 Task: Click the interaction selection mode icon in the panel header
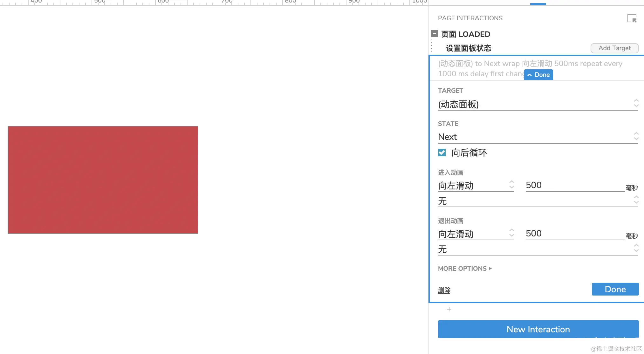632,18
